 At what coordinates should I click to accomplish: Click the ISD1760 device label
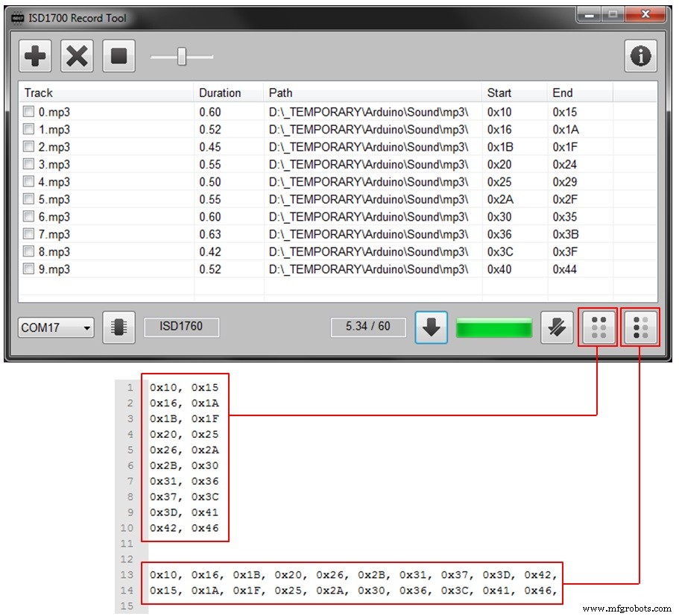(181, 327)
